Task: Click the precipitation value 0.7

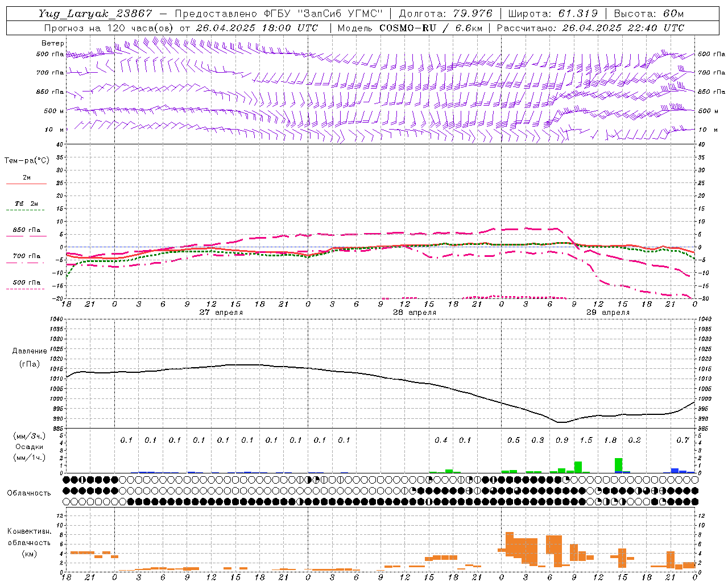Action: click(682, 440)
